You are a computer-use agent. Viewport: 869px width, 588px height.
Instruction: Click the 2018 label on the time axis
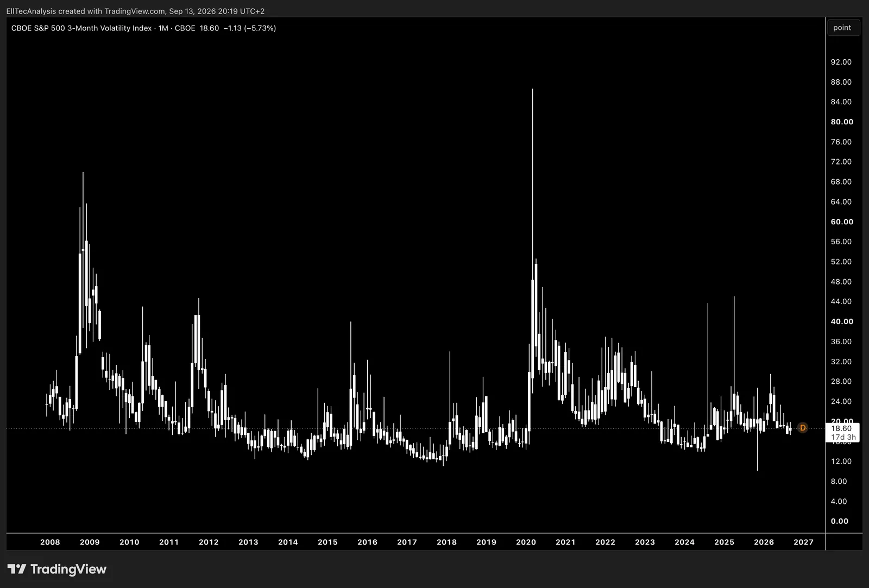(446, 542)
